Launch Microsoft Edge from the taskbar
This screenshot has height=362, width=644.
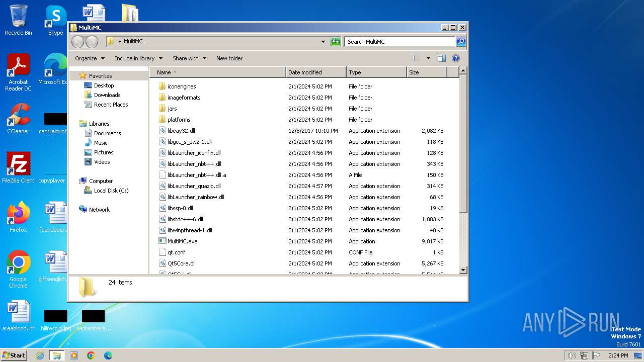pyautogui.click(x=108, y=355)
